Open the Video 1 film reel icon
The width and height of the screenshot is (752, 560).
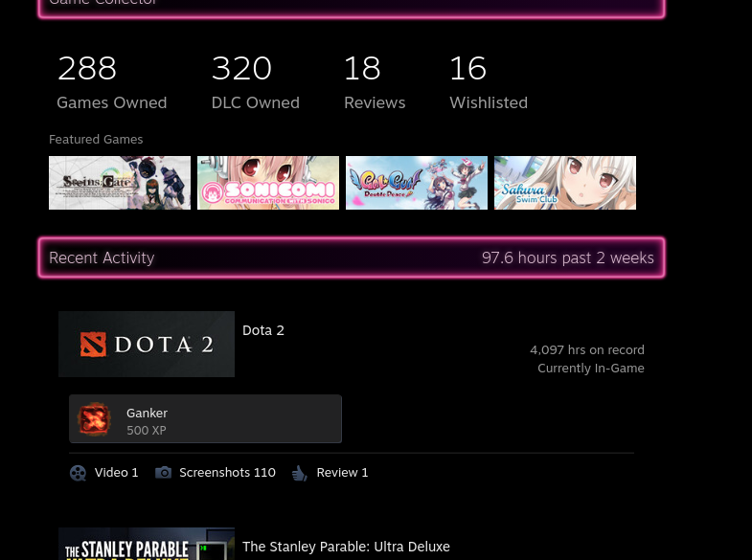[x=78, y=473]
